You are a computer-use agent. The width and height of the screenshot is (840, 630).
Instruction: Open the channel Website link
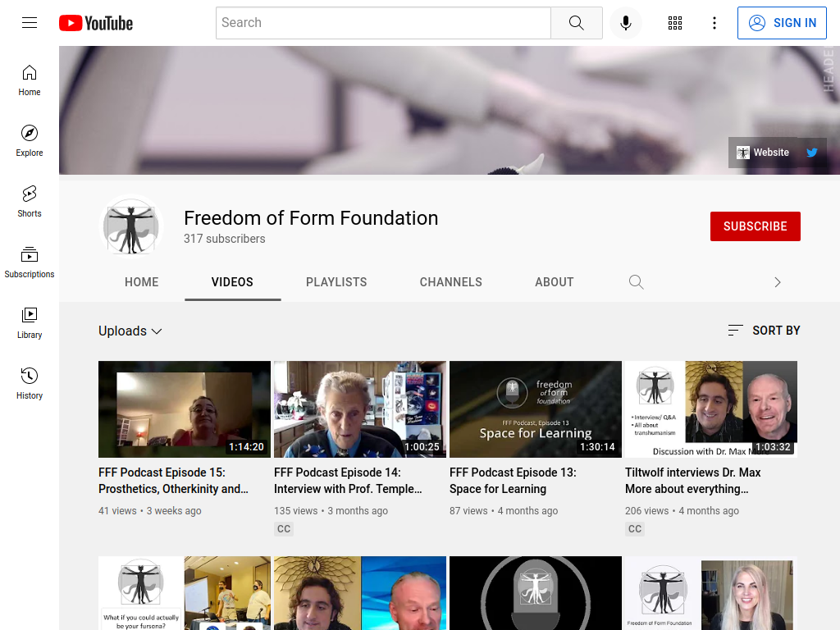[763, 153]
